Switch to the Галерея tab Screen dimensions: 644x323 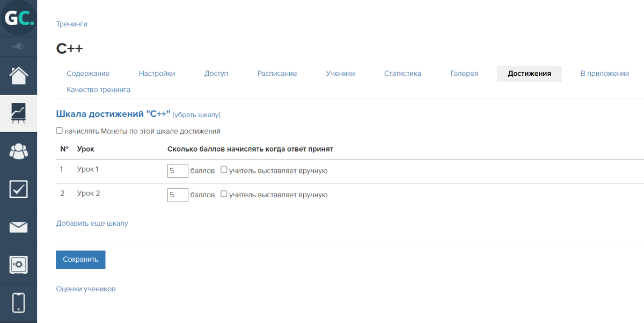[x=464, y=74]
